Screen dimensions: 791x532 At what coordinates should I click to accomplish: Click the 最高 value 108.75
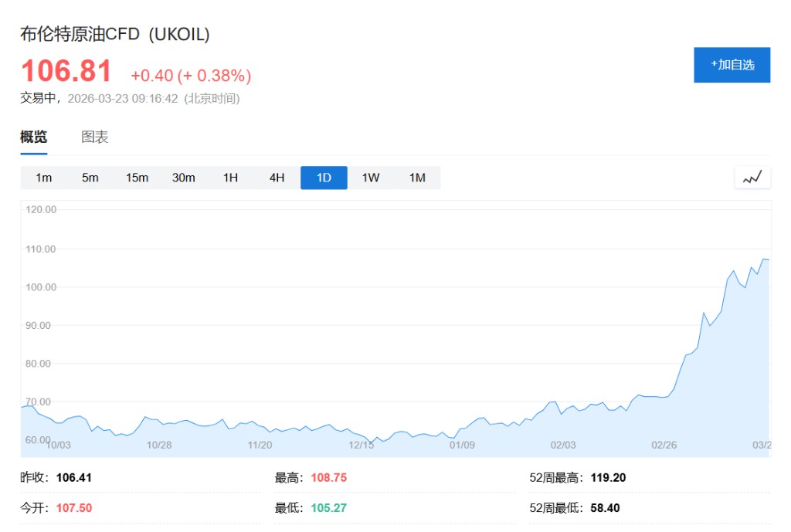coord(329,478)
